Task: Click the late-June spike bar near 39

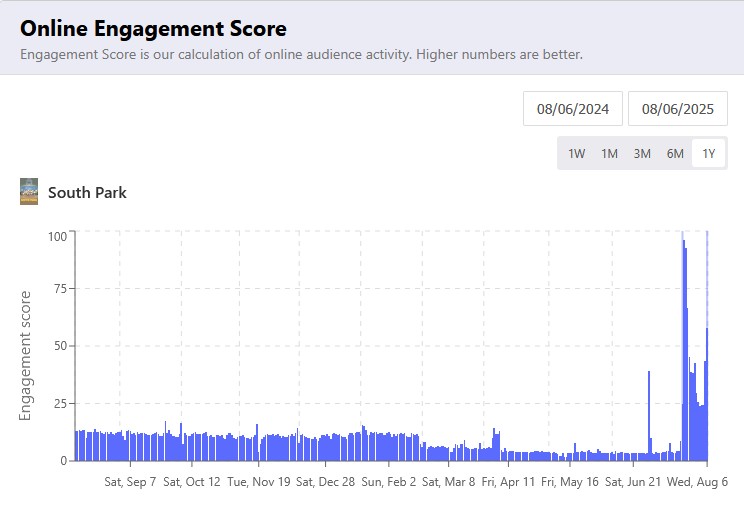Action: pyautogui.click(x=649, y=416)
